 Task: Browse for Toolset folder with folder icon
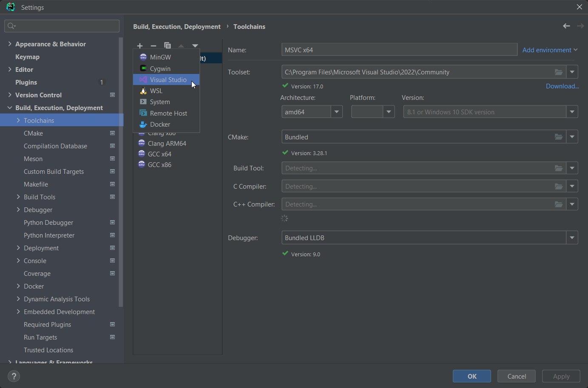click(559, 72)
